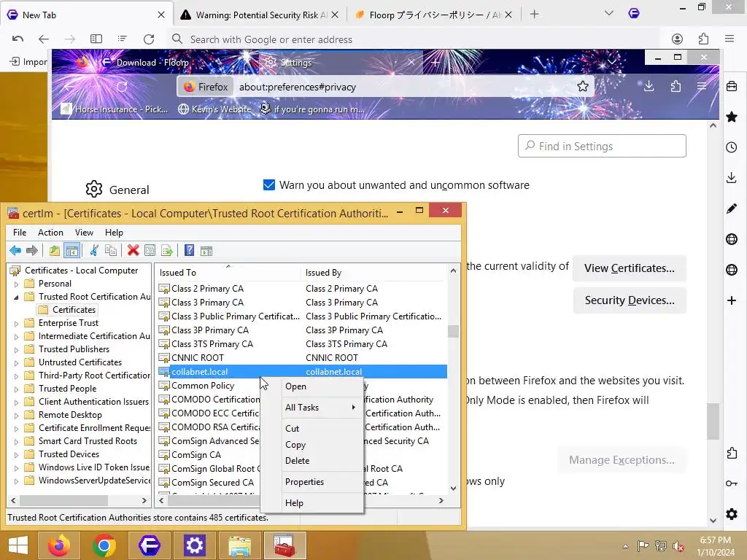The height and width of the screenshot is (560, 747).
Task: Collapse Trusted Root Certification Authorities node
Action: click(x=16, y=297)
